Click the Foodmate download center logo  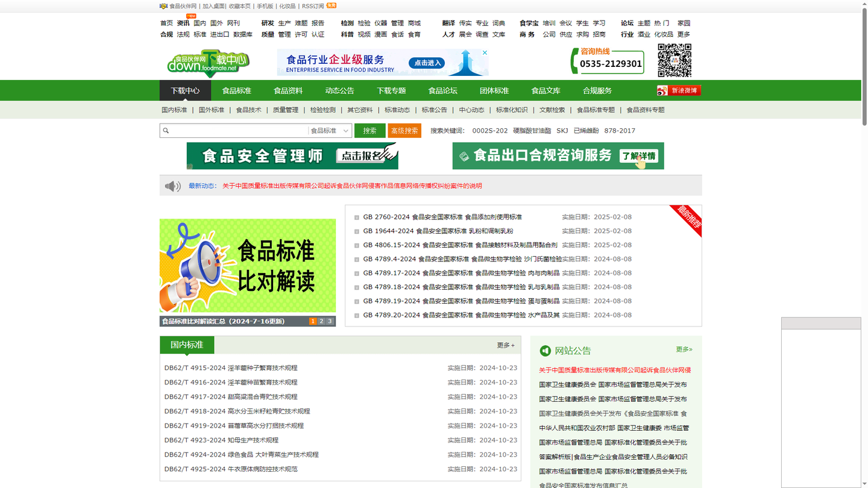209,63
